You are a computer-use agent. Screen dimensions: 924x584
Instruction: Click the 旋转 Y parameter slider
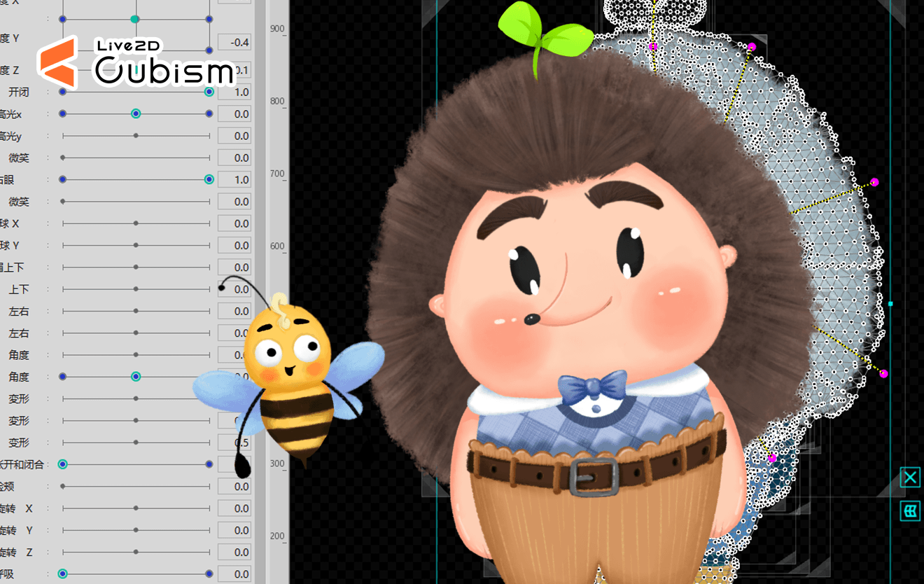[x=136, y=530]
